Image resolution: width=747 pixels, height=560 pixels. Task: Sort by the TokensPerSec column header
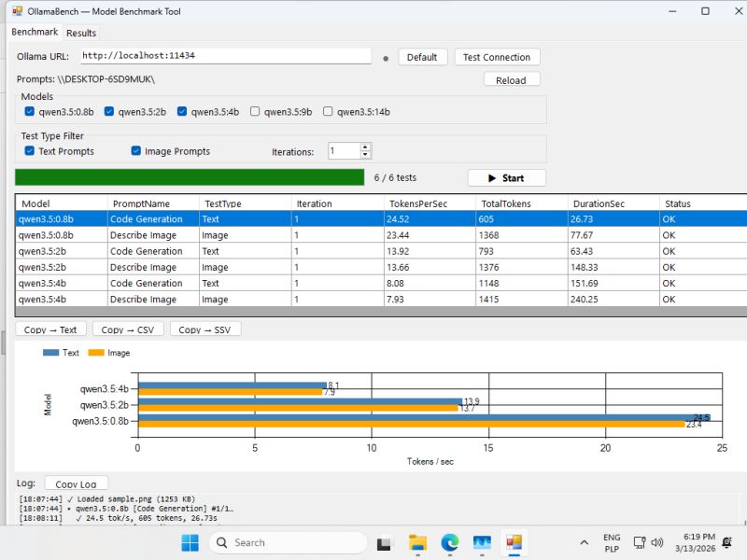pos(430,203)
